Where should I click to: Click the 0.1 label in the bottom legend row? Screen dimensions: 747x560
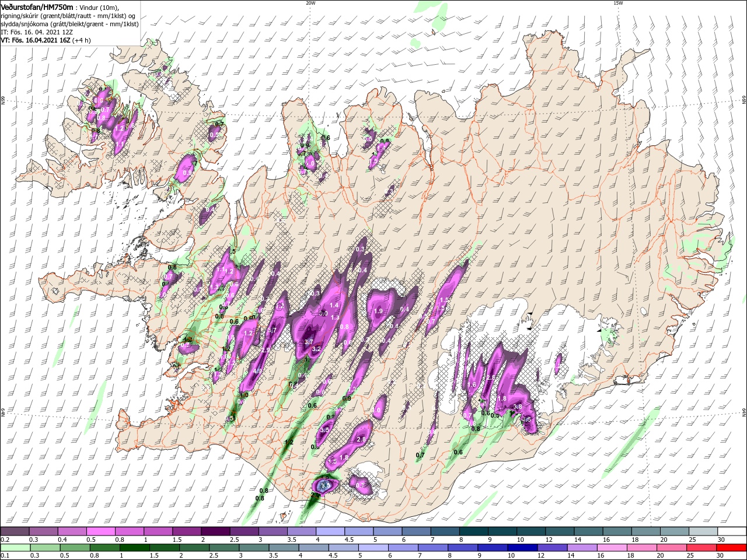pyautogui.click(x=5, y=556)
